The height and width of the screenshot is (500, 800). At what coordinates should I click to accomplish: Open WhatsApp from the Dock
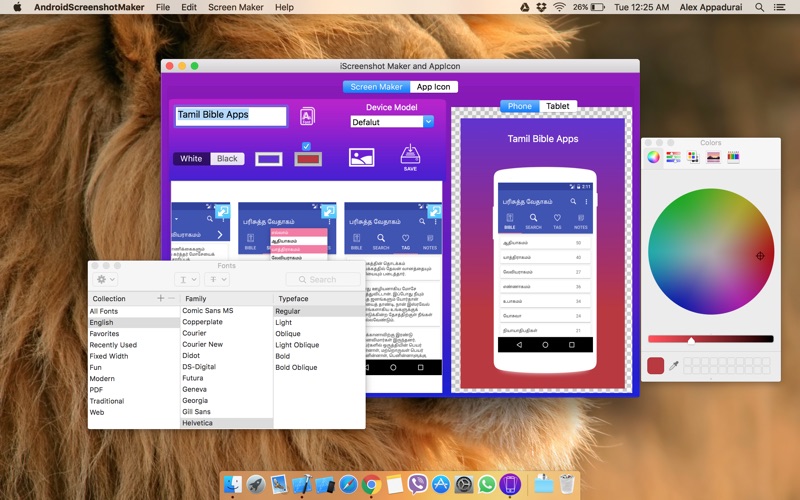tap(487, 484)
